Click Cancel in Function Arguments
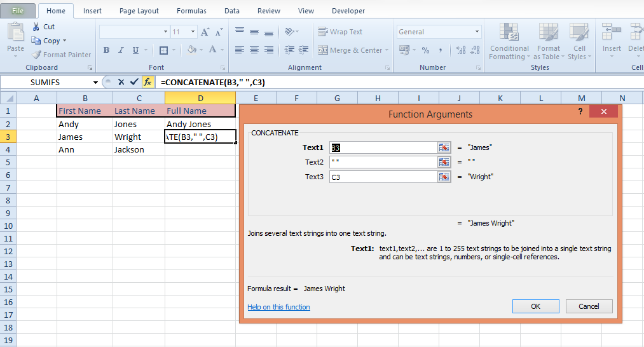 coord(589,306)
